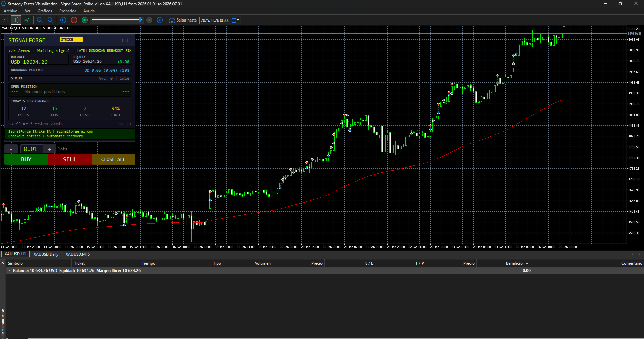Zoom out of the chart

50,20
